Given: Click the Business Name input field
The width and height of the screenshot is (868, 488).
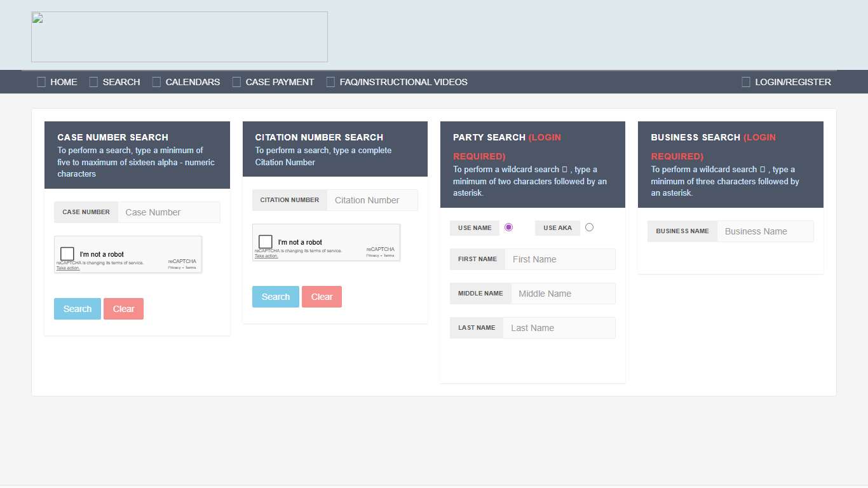Looking at the screenshot, I should [765, 231].
